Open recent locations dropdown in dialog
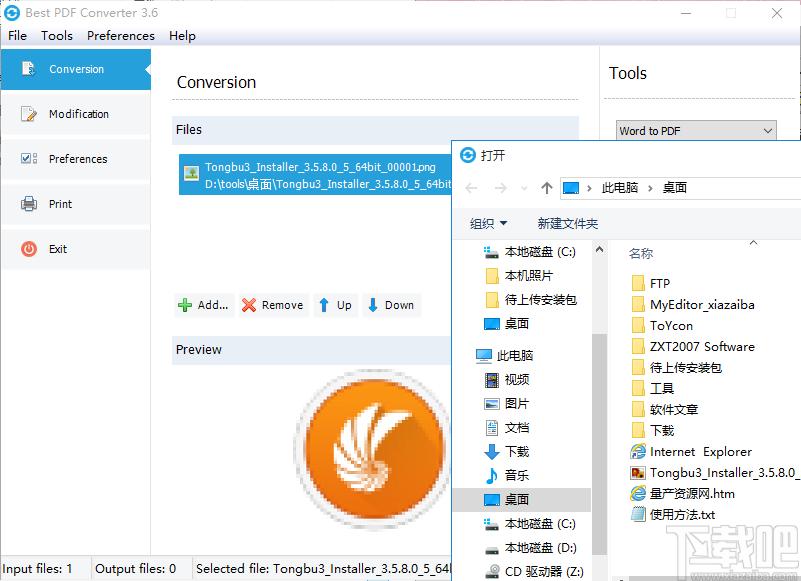The height and width of the screenshot is (581, 801). [x=524, y=189]
